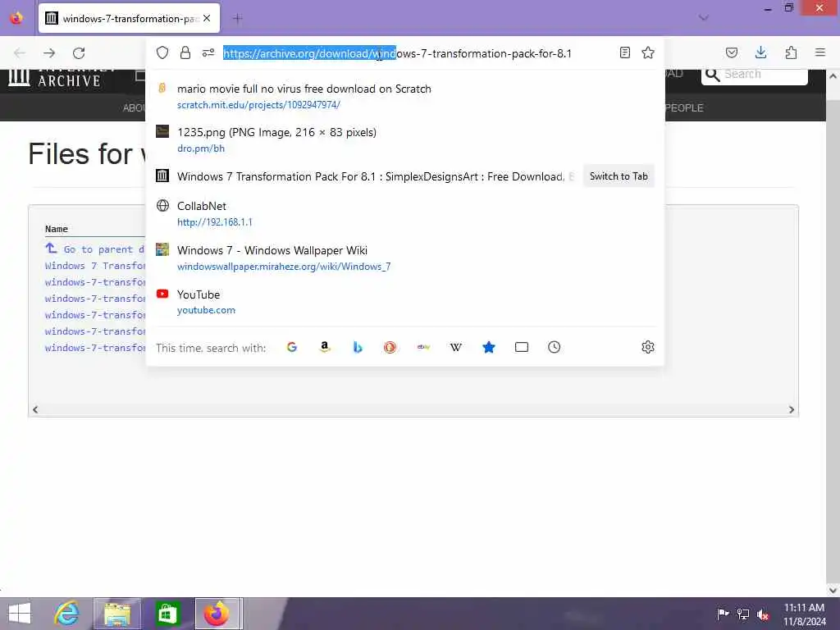Bookmark this page with the star icon
The height and width of the screenshot is (630, 840).
point(648,52)
